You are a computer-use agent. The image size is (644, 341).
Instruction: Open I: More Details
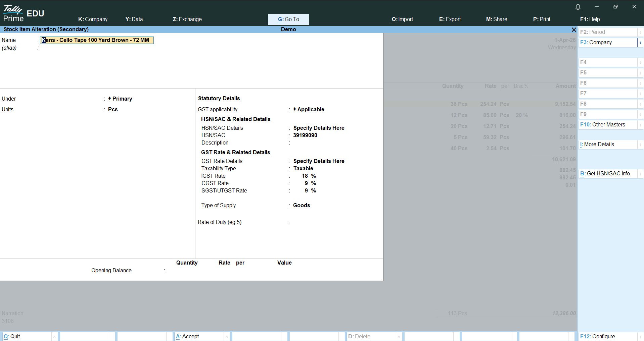(608, 144)
